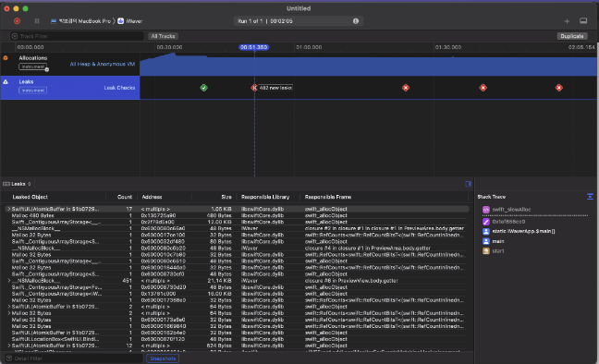Select the All Tracks button

(x=163, y=36)
